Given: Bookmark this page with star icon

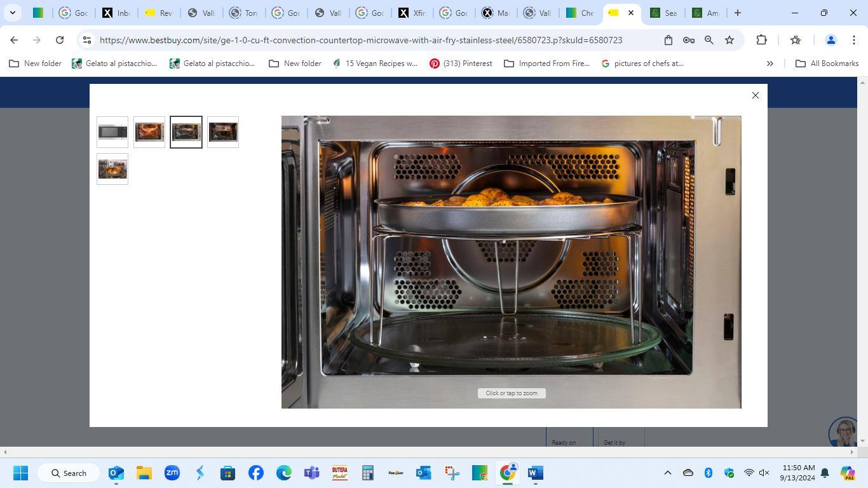Looking at the screenshot, I should (x=729, y=40).
